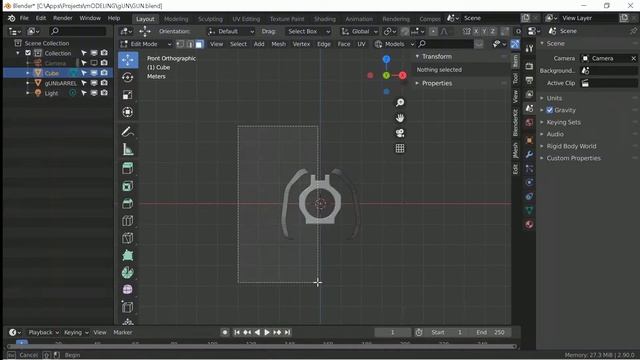Switch to the UV Editing workspace tab
Image resolution: width=640 pixels, height=360 pixels.
pos(246,19)
